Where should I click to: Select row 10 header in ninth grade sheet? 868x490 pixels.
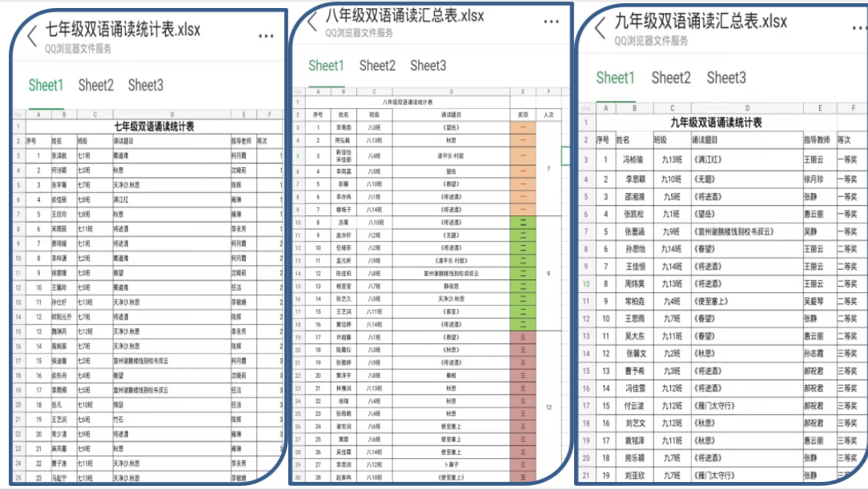pyautogui.click(x=586, y=283)
